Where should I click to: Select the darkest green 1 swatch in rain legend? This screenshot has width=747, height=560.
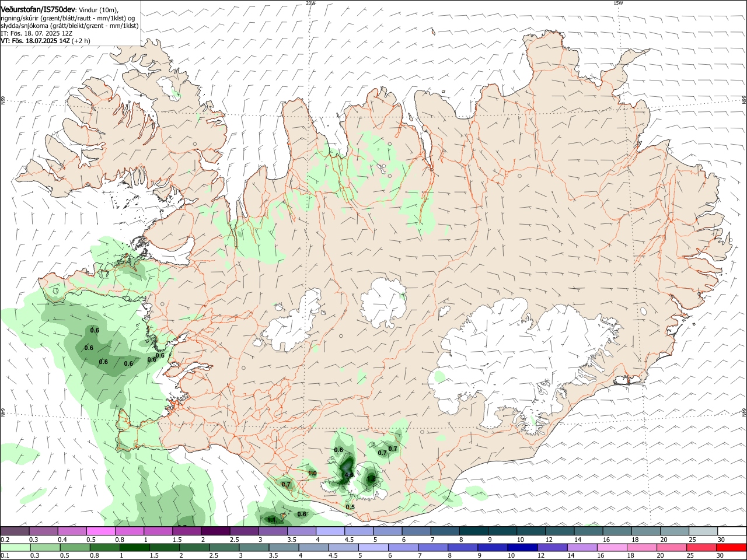coord(135,547)
